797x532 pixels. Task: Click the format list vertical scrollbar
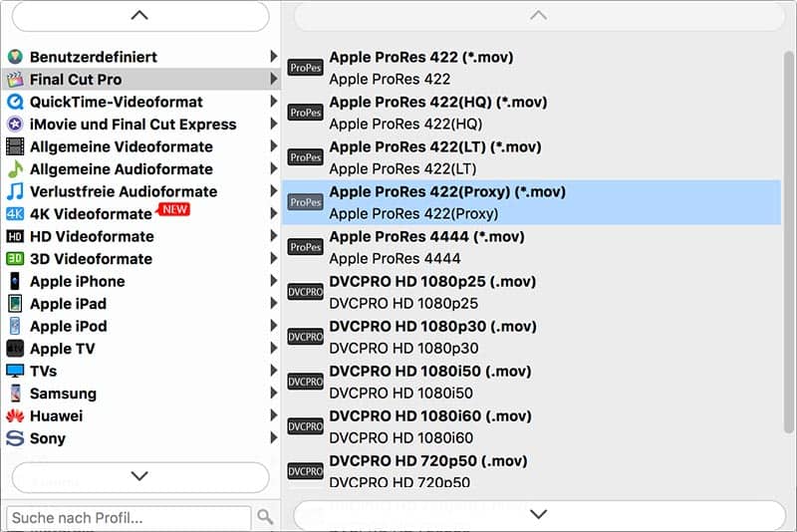pos(788,242)
